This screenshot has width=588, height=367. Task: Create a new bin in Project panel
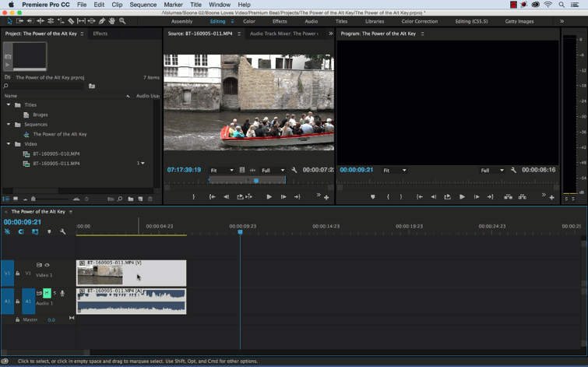point(131,199)
